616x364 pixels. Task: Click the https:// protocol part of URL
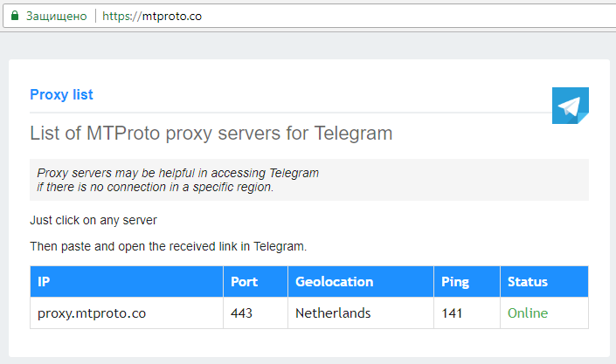(121, 16)
